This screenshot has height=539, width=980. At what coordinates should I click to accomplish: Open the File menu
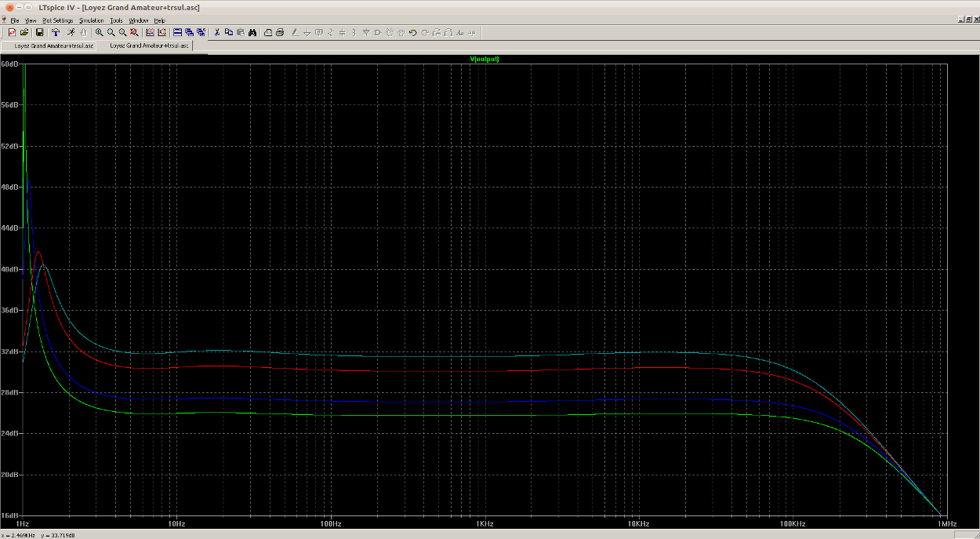(x=15, y=20)
